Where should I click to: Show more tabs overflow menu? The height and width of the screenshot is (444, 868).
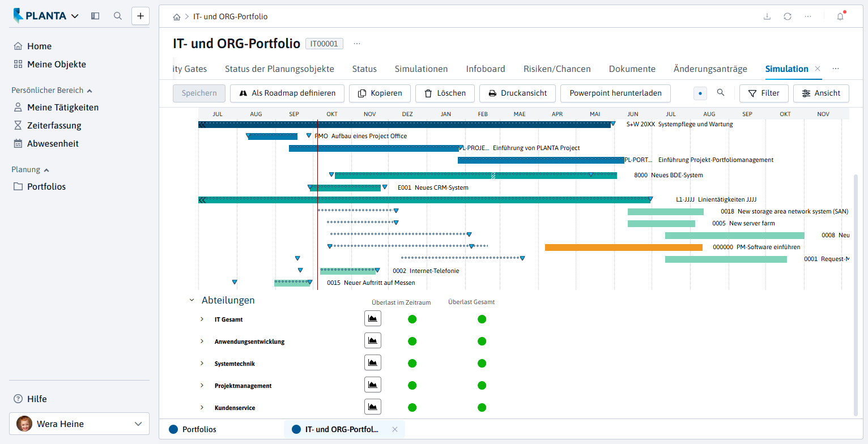(x=836, y=69)
